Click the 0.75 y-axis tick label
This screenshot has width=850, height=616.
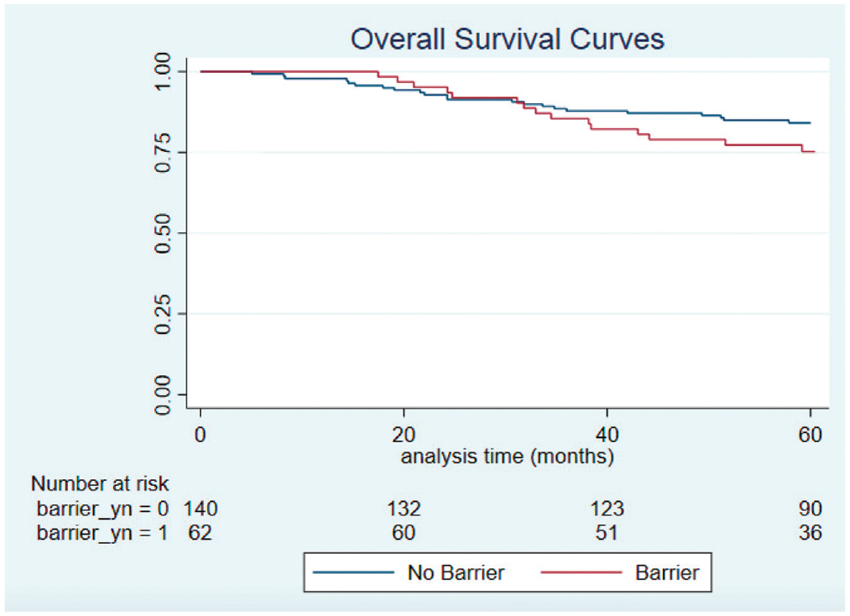click(162, 153)
